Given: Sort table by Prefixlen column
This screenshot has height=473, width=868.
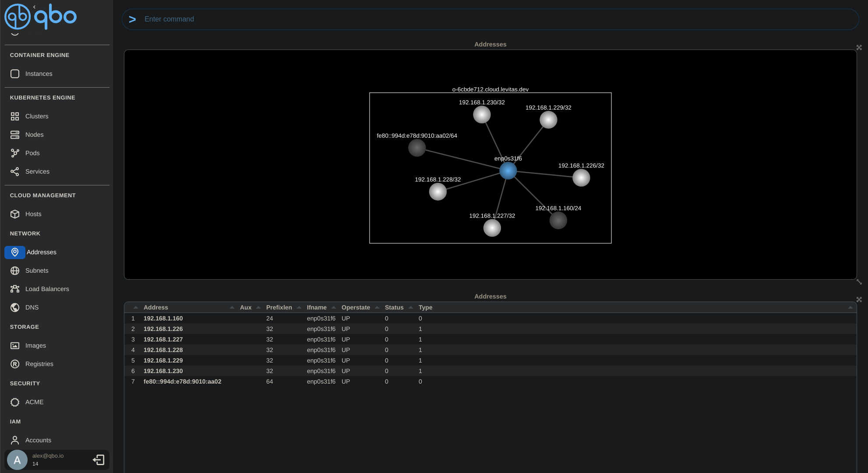Looking at the screenshot, I should 279,307.
